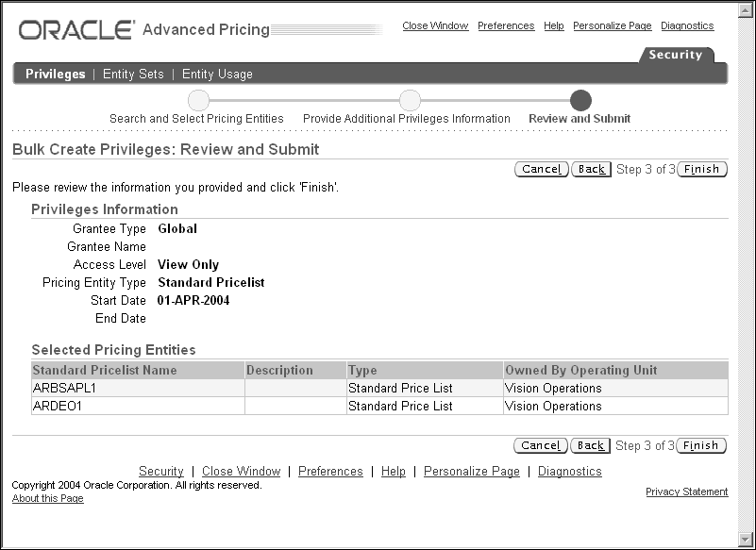The image size is (756, 550).
Task: Click the top Finish button
Action: pos(702,169)
